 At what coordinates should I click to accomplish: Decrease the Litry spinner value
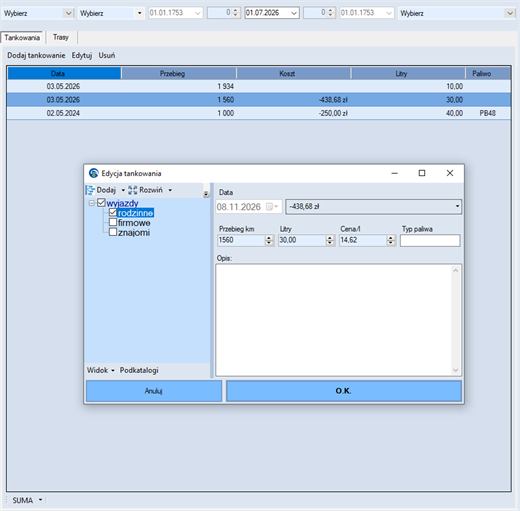pos(330,243)
